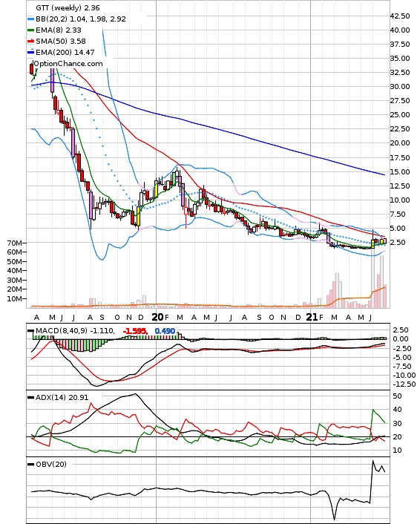The width and height of the screenshot is (420, 524).
Task: Click the green EMA(8) legend marker
Action: (x=30, y=30)
